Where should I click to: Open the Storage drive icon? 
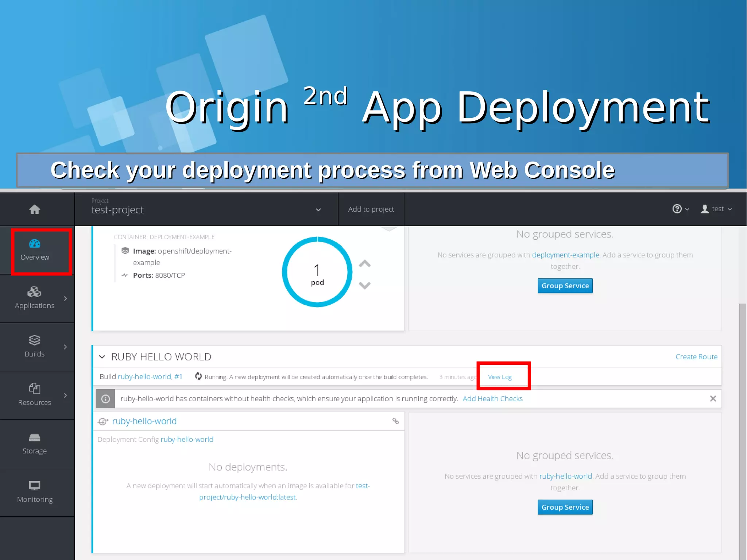35,437
